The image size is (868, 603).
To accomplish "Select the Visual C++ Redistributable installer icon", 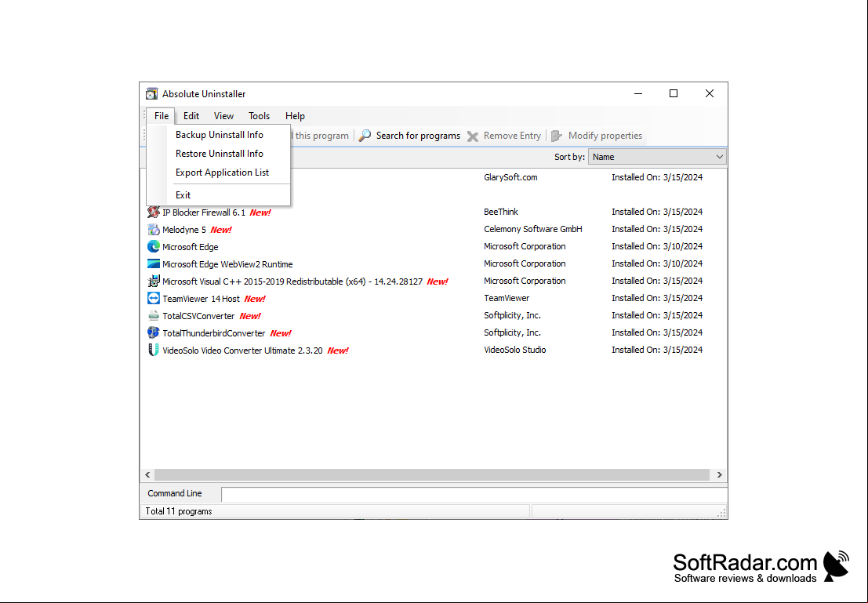I will [154, 282].
